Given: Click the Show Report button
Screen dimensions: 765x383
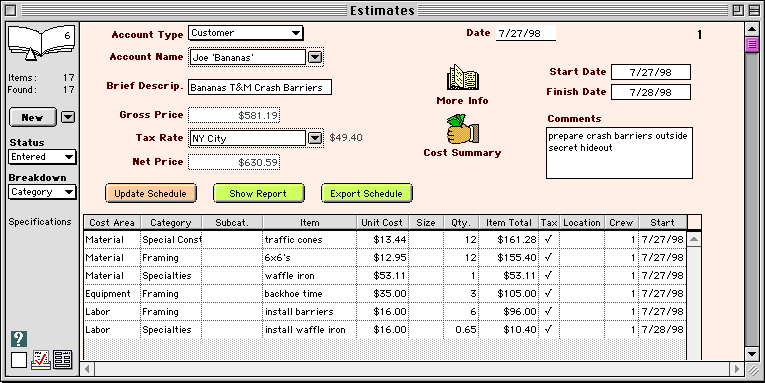Looking at the screenshot, I should (x=258, y=194).
